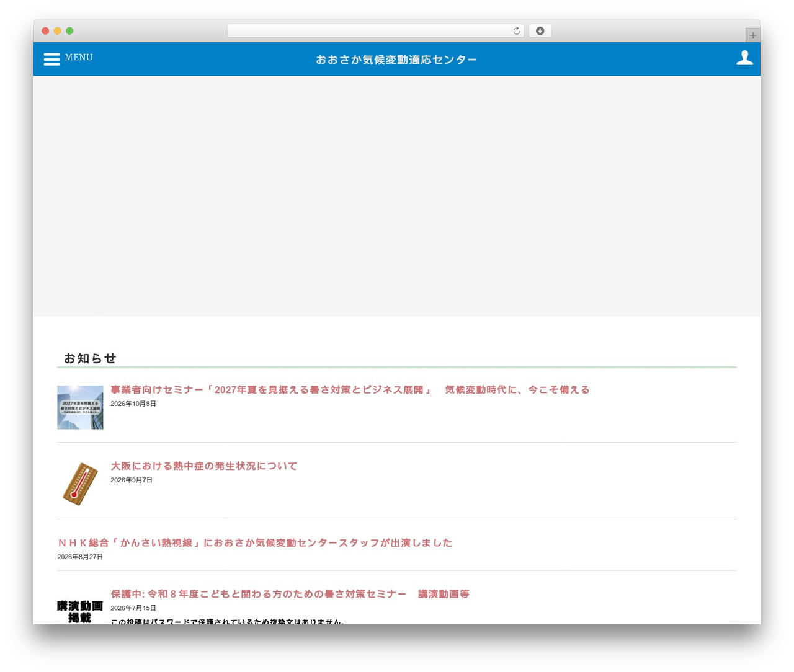Open the 大阪における熱中症の発生状況について link
The image size is (794, 672).
204,466
